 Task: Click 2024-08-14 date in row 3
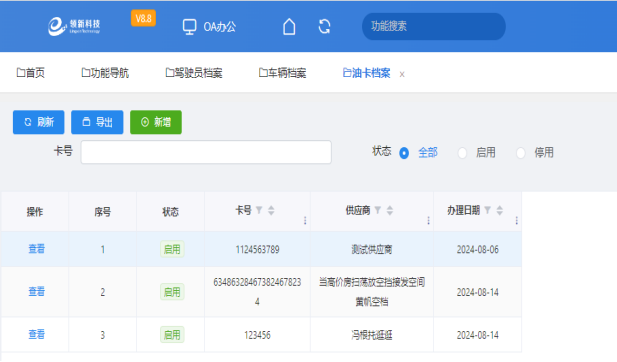(478, 335)
